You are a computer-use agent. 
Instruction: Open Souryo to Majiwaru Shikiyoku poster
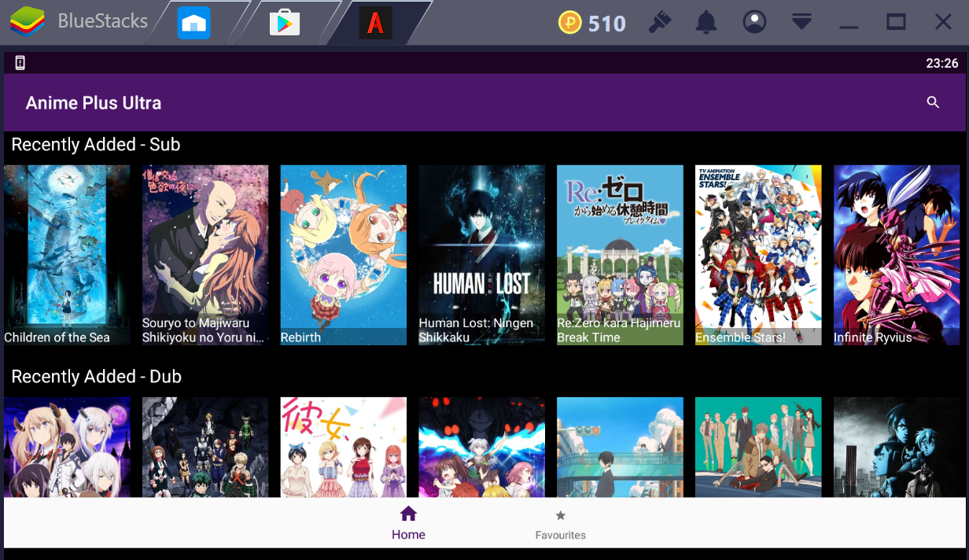coord(205,255)
